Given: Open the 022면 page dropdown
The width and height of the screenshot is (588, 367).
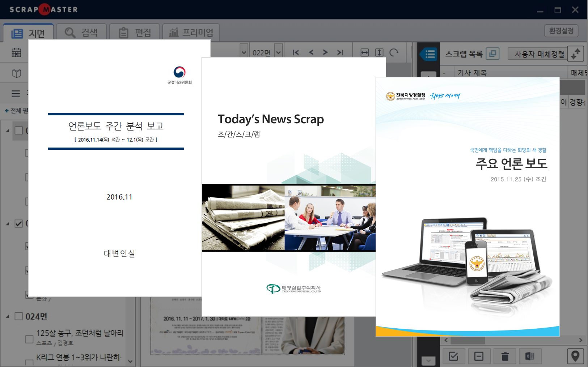Looking at the screenshot, I should click(278, 53).
